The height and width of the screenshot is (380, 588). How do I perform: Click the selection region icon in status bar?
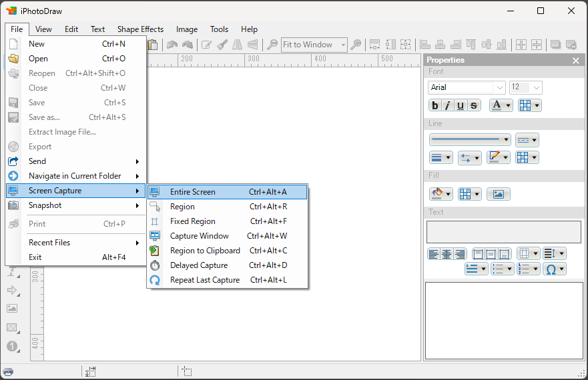187,372
